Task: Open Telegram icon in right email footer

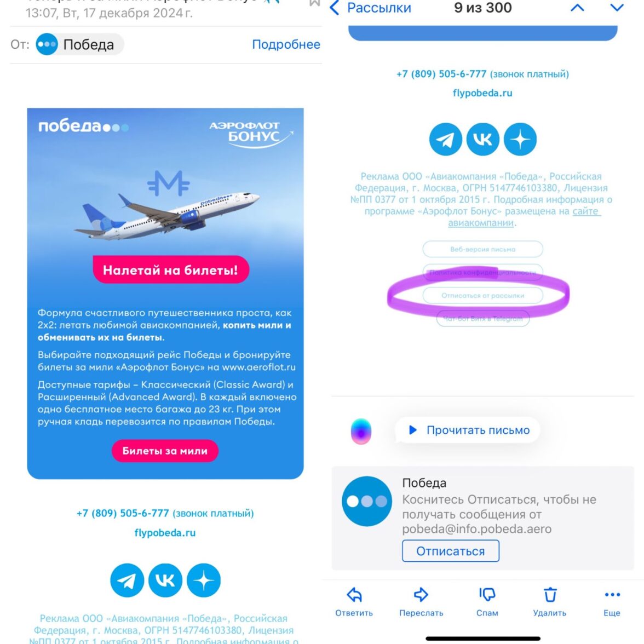Action: (x=446, y=139)
